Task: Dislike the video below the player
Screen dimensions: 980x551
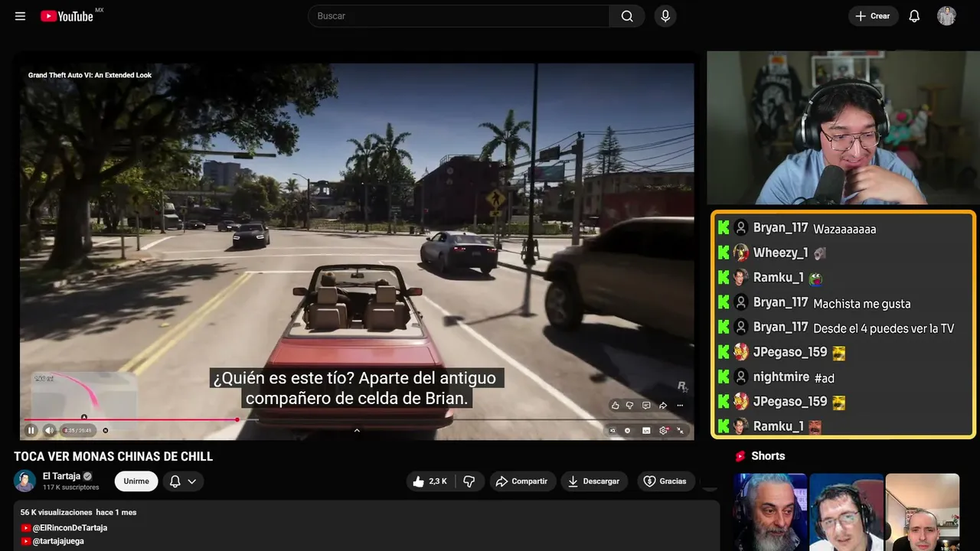Action: 469,481
